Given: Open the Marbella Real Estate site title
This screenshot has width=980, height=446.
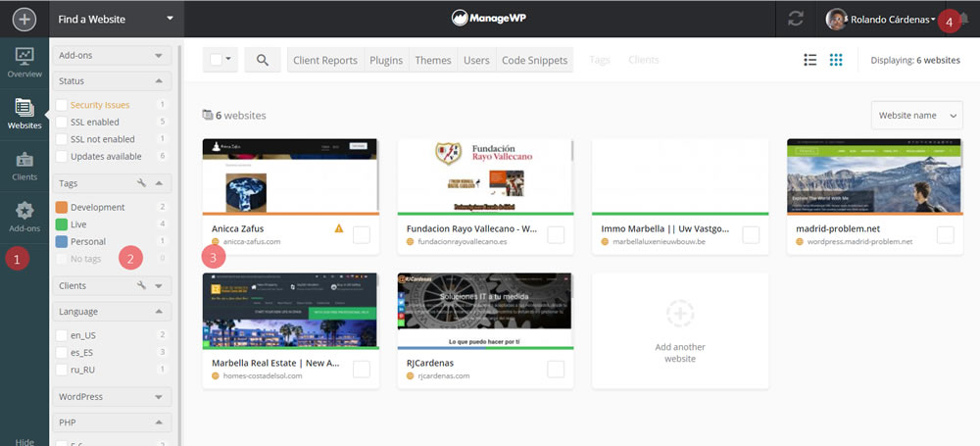Looking at the screenshot, I should [275, 362].
